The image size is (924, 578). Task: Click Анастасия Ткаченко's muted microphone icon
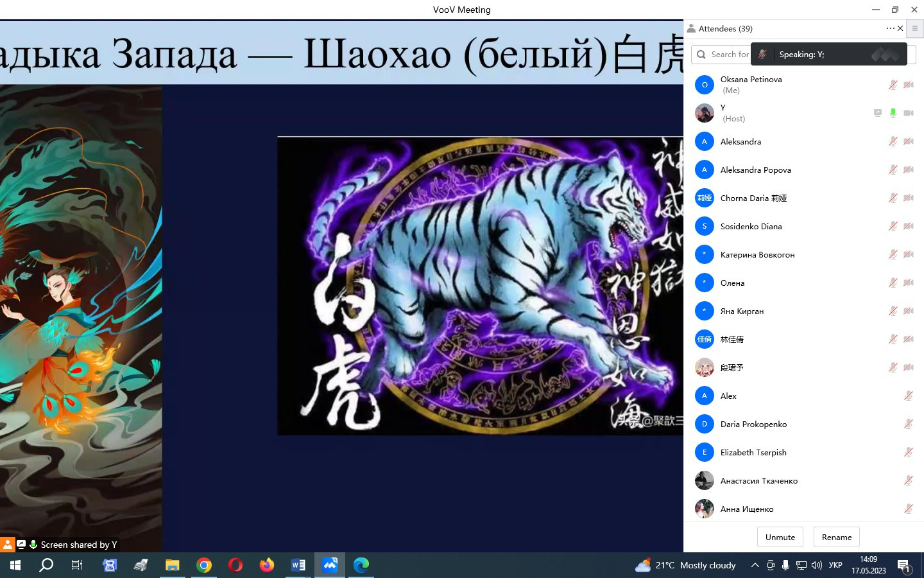pos(909,480)
